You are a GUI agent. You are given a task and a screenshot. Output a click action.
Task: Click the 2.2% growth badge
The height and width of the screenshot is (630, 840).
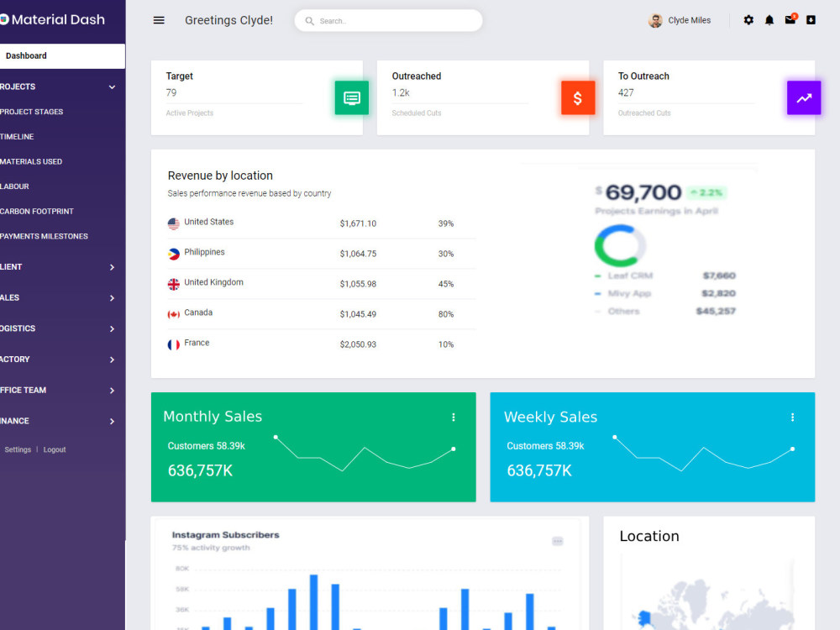tap(706, 192)
